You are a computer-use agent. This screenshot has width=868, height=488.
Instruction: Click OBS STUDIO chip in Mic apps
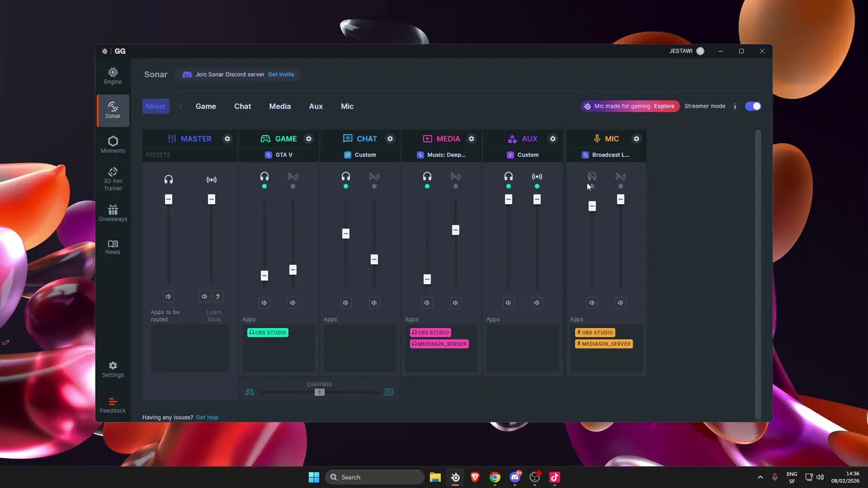point(595,333)
